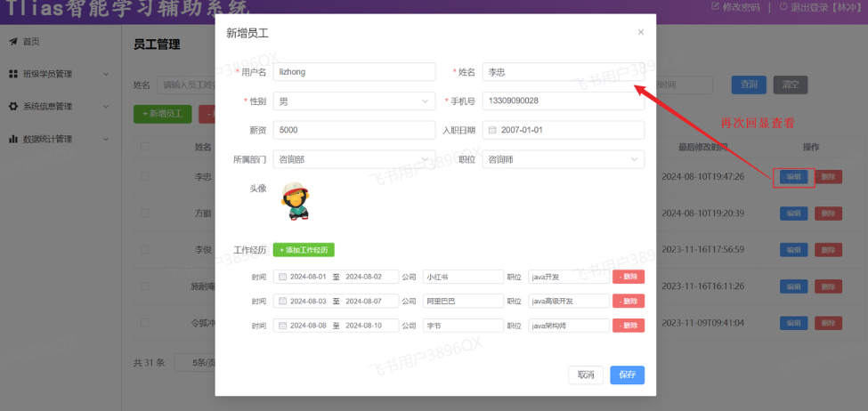Click date range 2024-08-08 至 2024-08-10
868x411 pixels.
click(336, 326)
